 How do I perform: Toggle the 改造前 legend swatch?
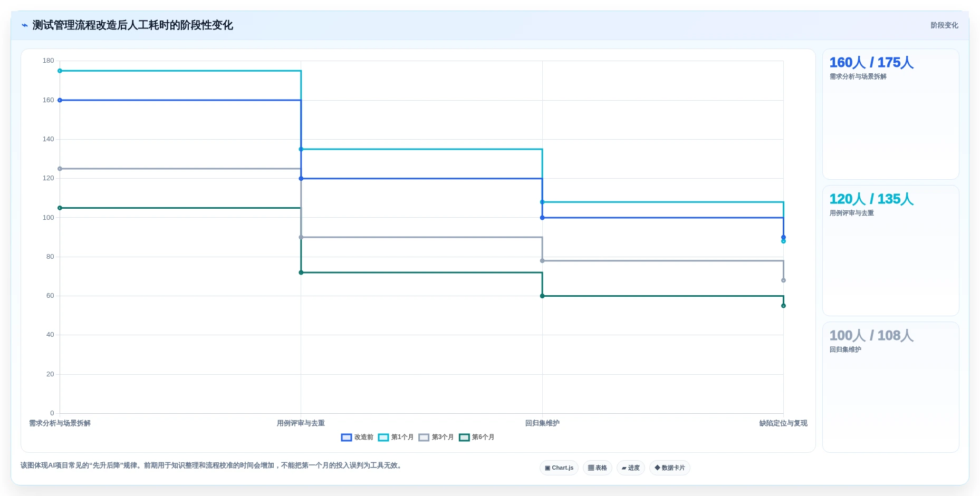(347, 437)
